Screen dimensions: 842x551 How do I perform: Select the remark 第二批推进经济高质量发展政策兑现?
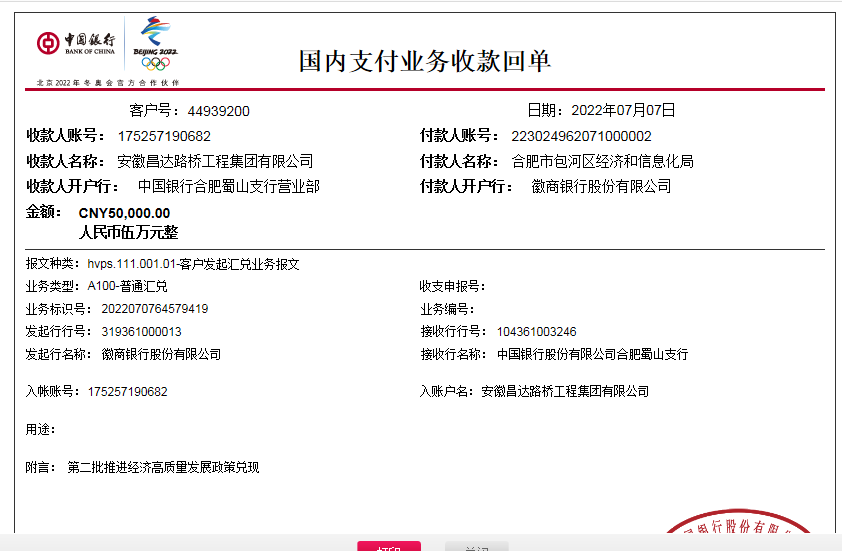point(163,467)
